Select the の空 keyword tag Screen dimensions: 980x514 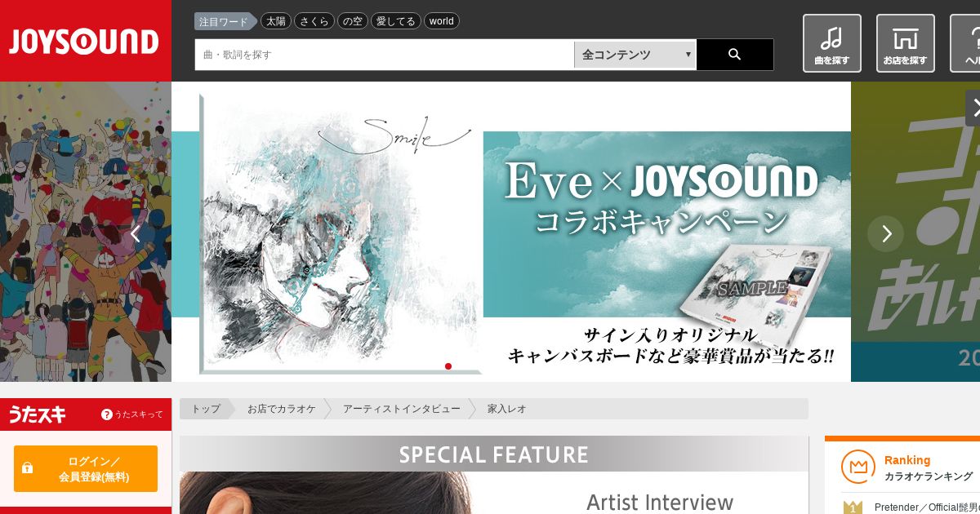click(x=353, y=21)
